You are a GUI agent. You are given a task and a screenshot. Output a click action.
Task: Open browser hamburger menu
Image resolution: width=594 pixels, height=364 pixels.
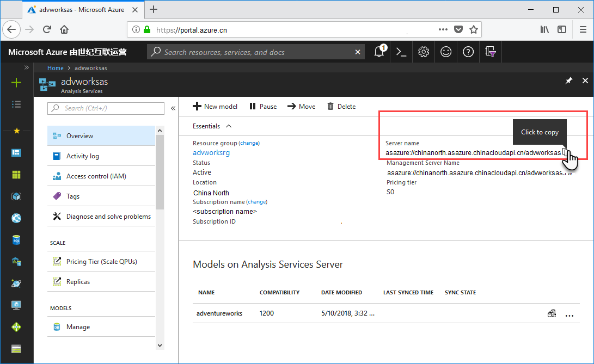[x=583, y=29]
